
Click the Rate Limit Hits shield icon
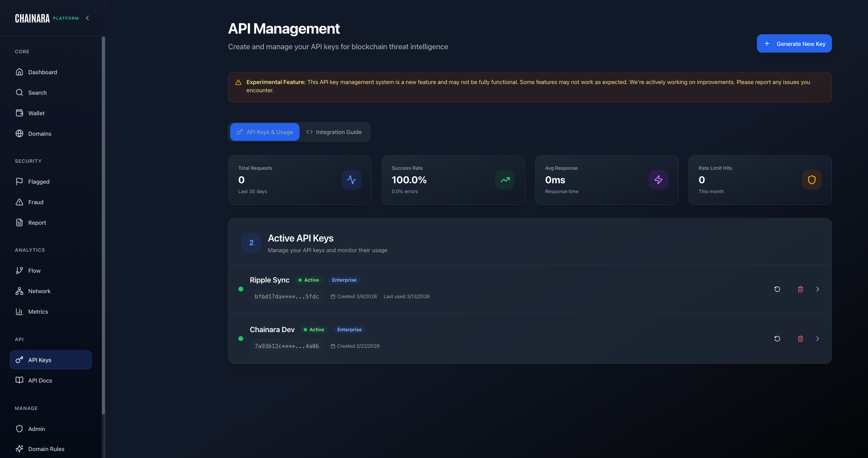pos(812,180)
